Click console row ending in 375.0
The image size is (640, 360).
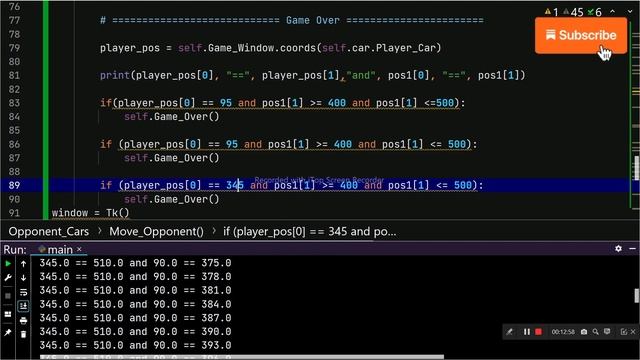tap(135, 263)
